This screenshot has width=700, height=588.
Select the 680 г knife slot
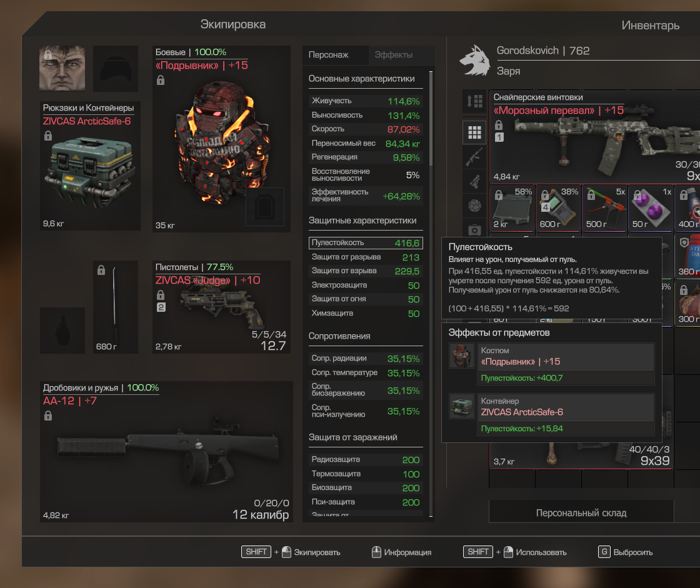pos(115,307)
